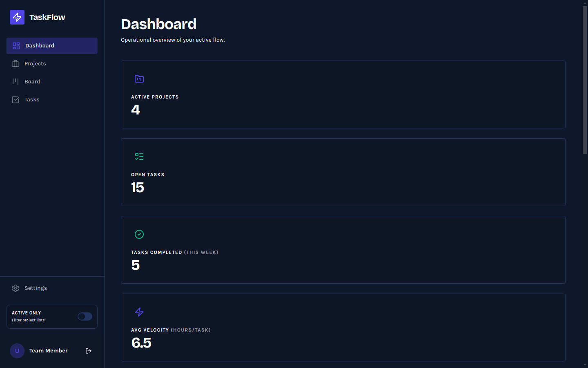Click the scrollbar down arrow
The width and height of the screenshot is (588, 368).
(585, 365)
